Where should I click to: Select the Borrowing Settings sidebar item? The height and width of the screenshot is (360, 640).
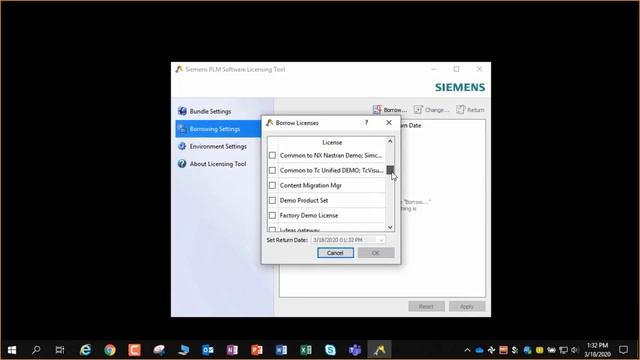[x=218, y=129]
